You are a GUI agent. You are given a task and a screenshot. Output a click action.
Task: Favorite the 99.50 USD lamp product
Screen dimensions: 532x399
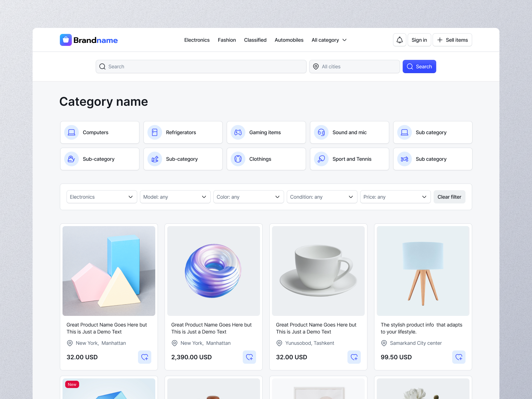(x=459, y=357)
